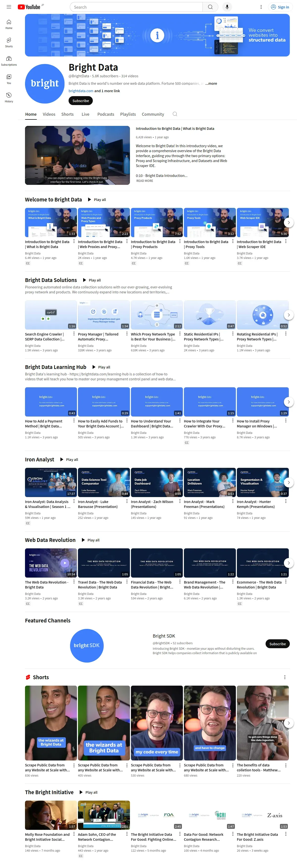297x868 pixels.
Task: Open History in the sidebar
Action: 9,97
